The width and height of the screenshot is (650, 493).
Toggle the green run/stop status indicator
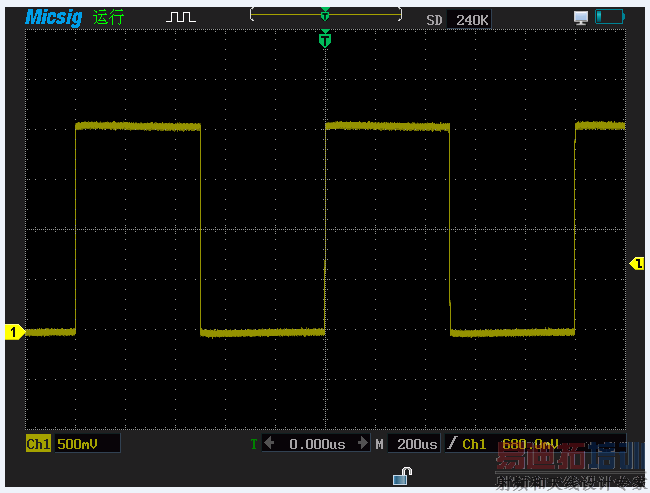point(109,17)
